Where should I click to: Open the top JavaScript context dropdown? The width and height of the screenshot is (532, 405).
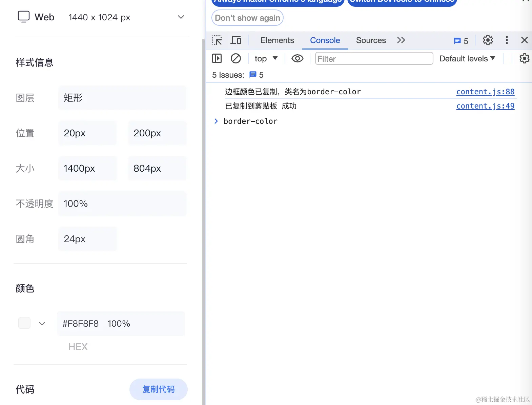click(266, 59)
